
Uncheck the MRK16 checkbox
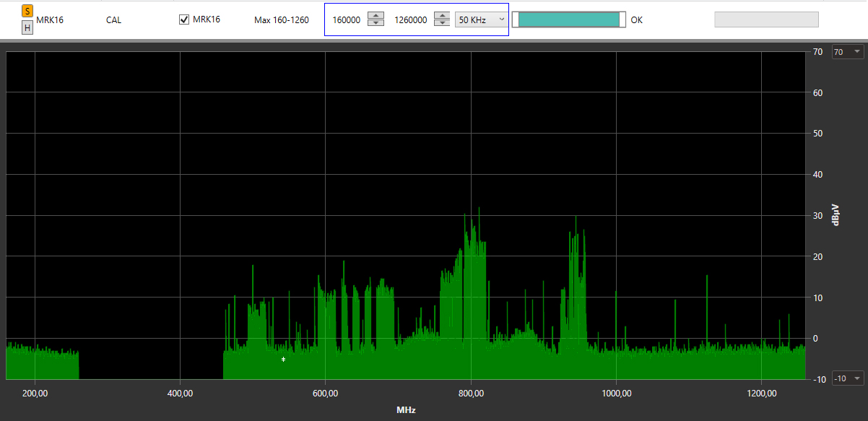coord(184,19)
